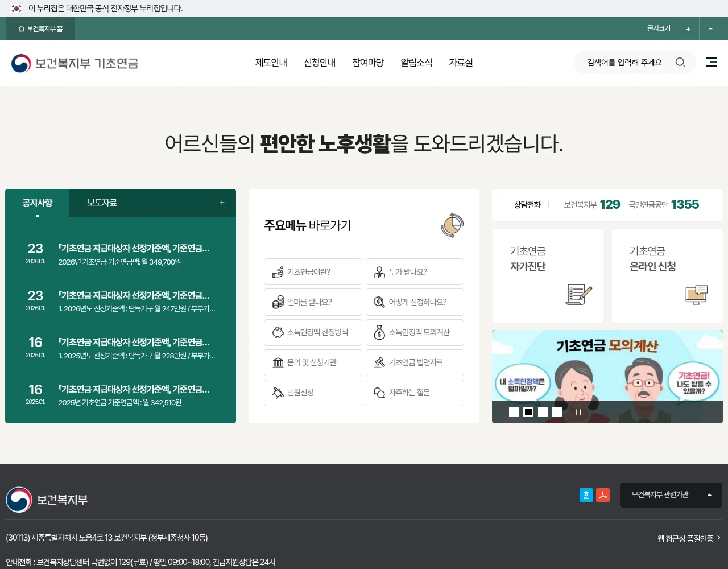Open notice about 2026년도 선정기준액 247만원

pos(120,302)
